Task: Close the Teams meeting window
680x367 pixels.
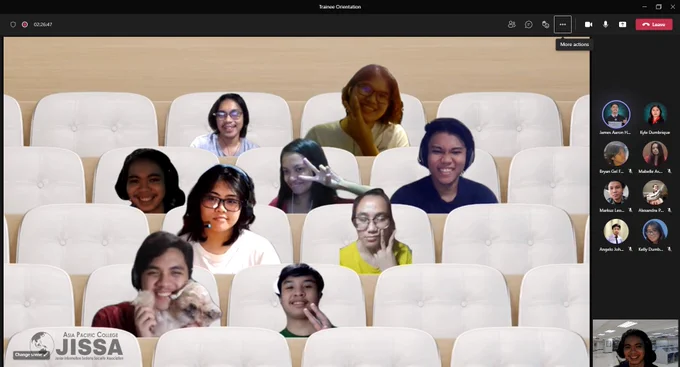Action: [673, 7]
